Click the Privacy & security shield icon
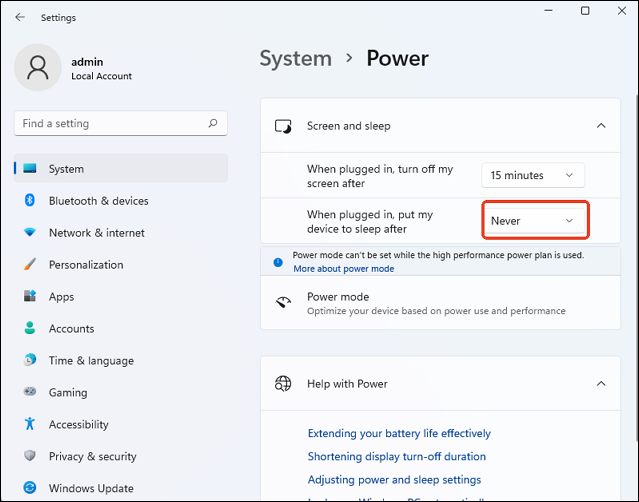Screen dimensions: 639x502 pos(30,457)
